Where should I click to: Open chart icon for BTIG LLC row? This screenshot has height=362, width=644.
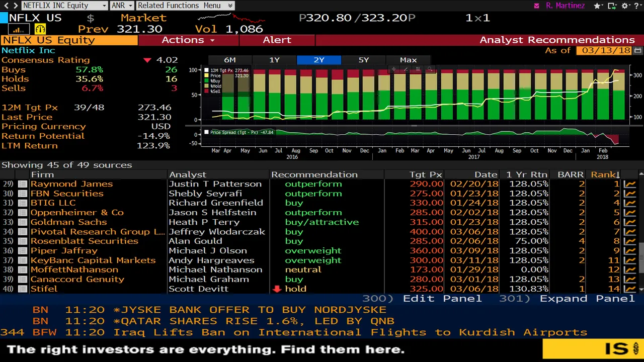click(x=629, y=203)
